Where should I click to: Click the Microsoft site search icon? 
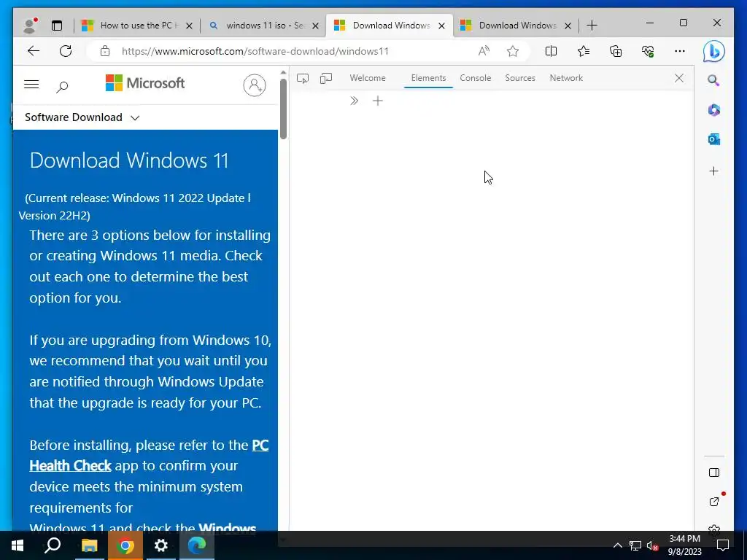pos(62,87)
